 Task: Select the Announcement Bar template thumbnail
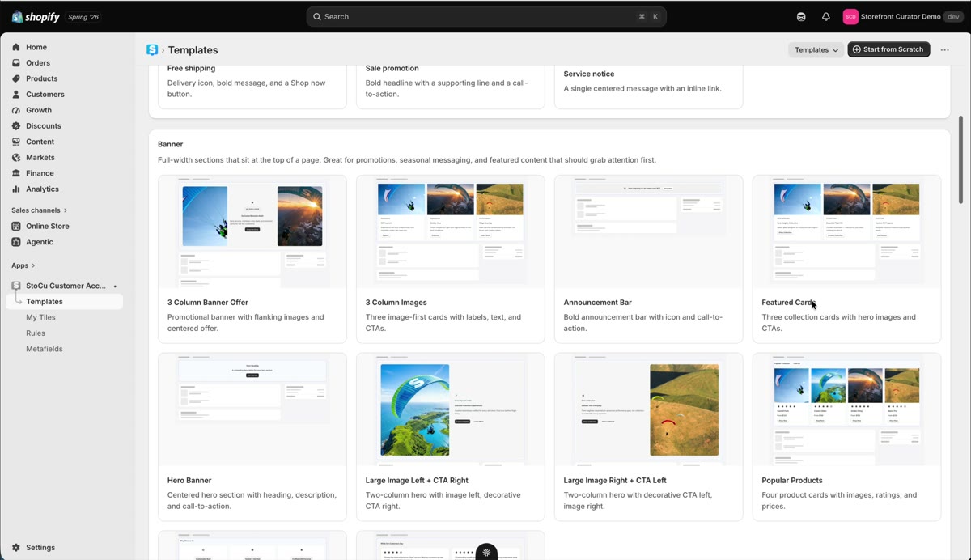(649, 231)
